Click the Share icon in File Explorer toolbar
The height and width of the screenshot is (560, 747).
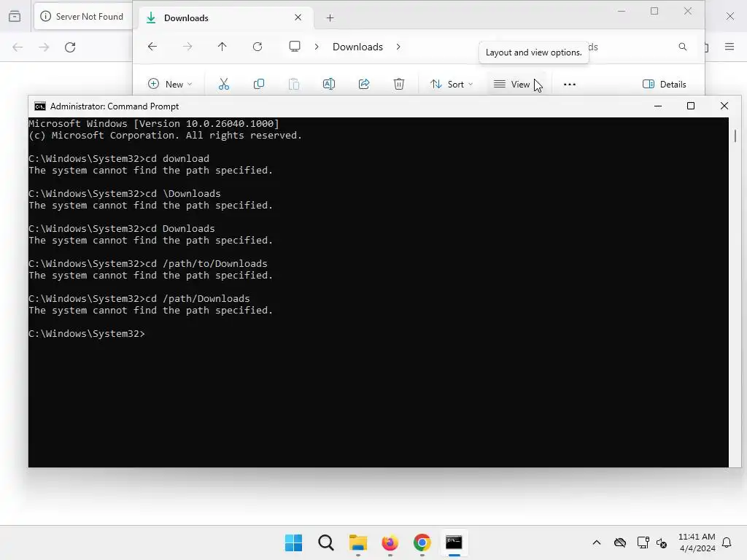pyautogui.click(x=364, y=85)
